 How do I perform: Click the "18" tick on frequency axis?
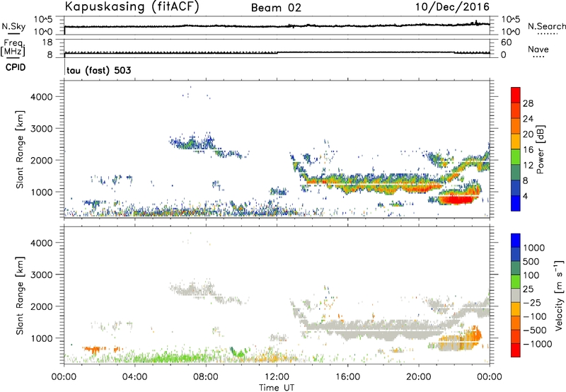click(x=47, y=42)
